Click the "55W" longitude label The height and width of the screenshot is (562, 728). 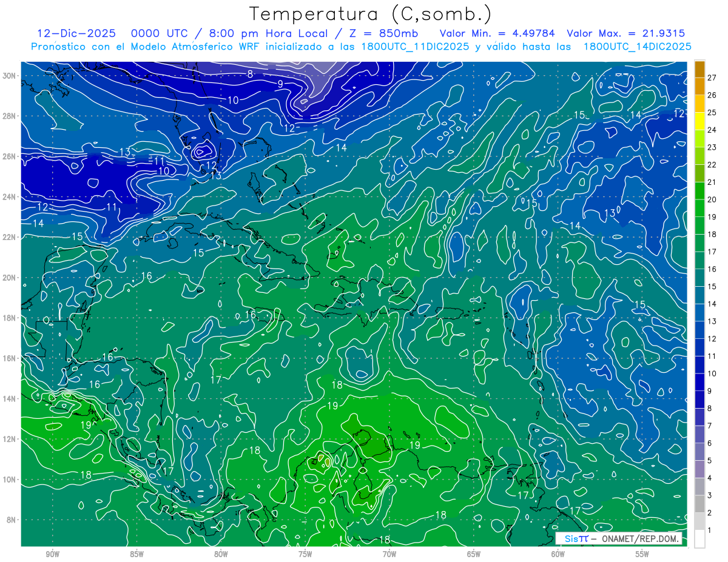(x=642, y=554)
